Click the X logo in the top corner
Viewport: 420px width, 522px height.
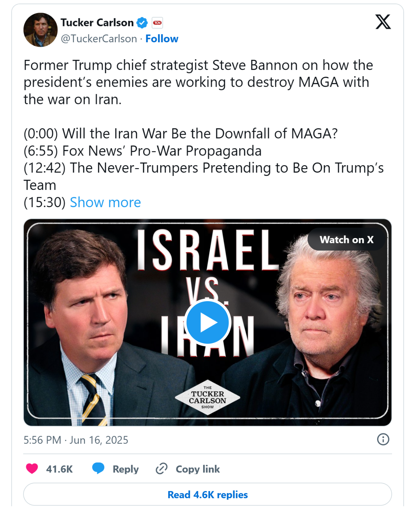(383, 22)
